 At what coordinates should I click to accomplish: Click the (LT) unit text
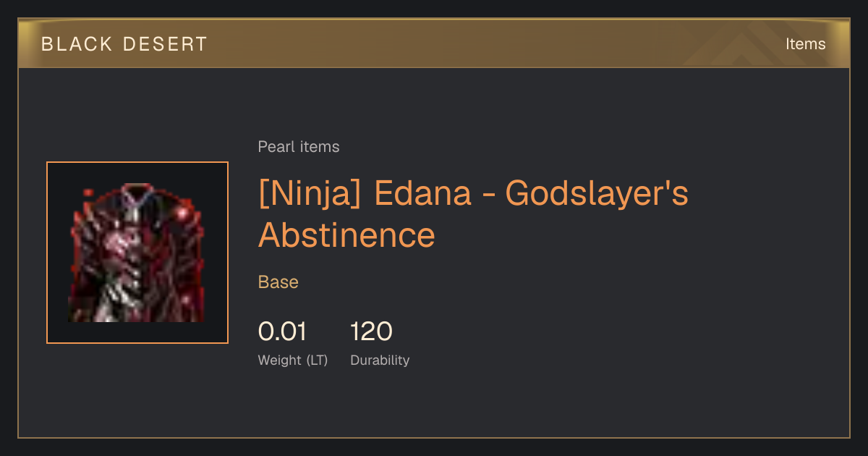click(316, 360)
